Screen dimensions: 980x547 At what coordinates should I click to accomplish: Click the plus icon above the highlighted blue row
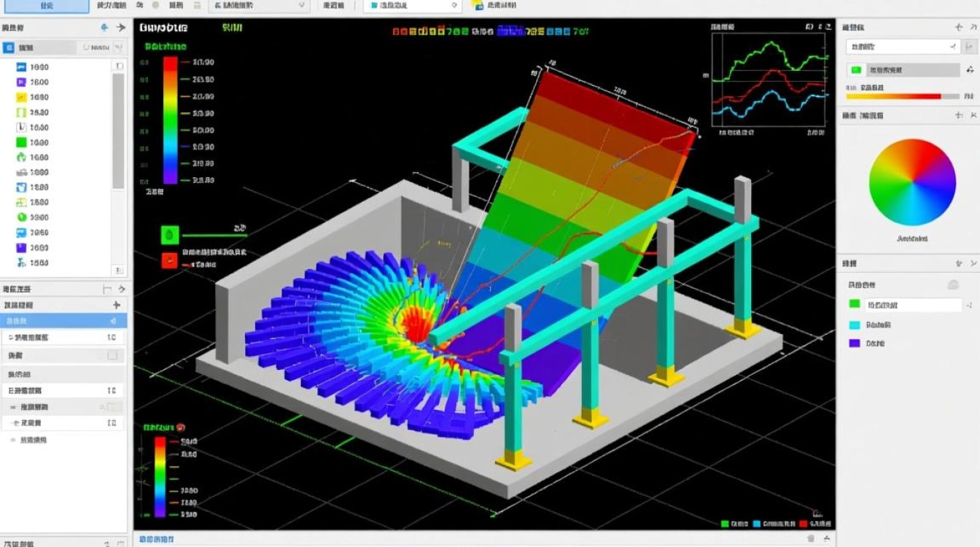pos(116,305)
